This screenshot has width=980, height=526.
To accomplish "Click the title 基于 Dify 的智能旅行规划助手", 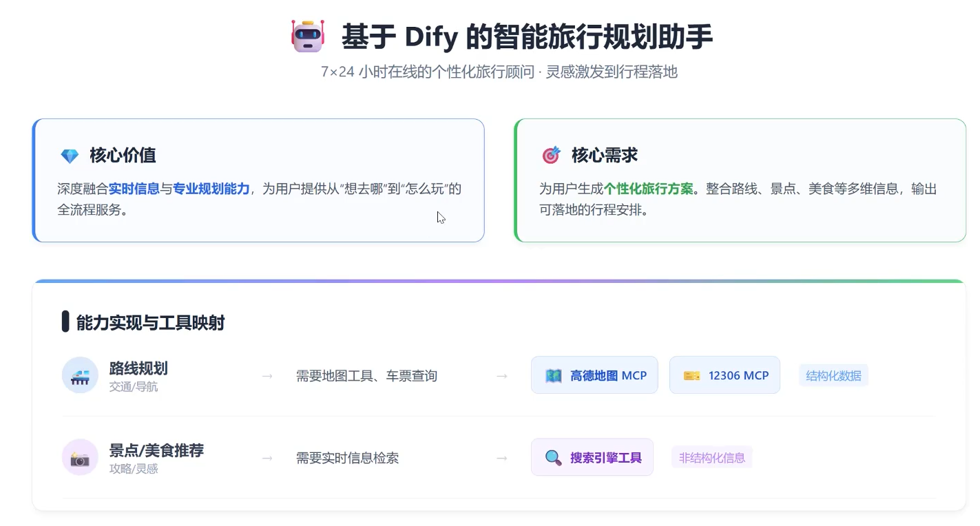I will [x=527, y=36].
